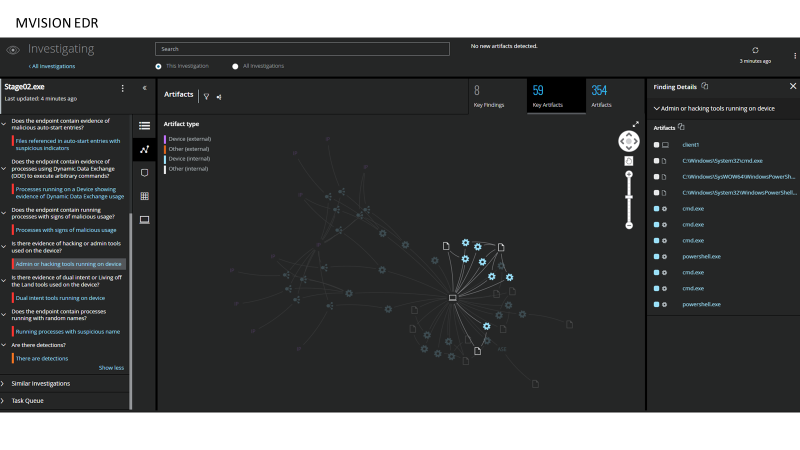Expand the graph to fullscreen
The image size is (800, 450).
(636, 124)
